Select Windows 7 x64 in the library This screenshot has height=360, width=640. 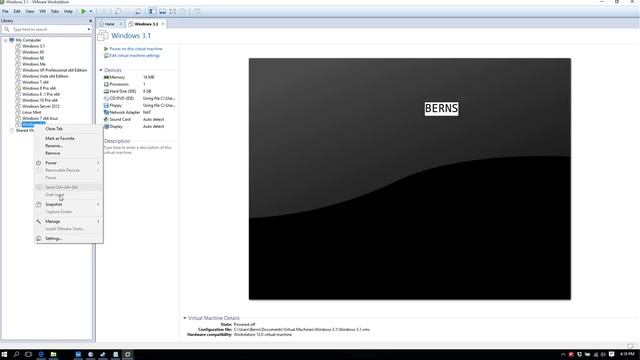point(35,82)
